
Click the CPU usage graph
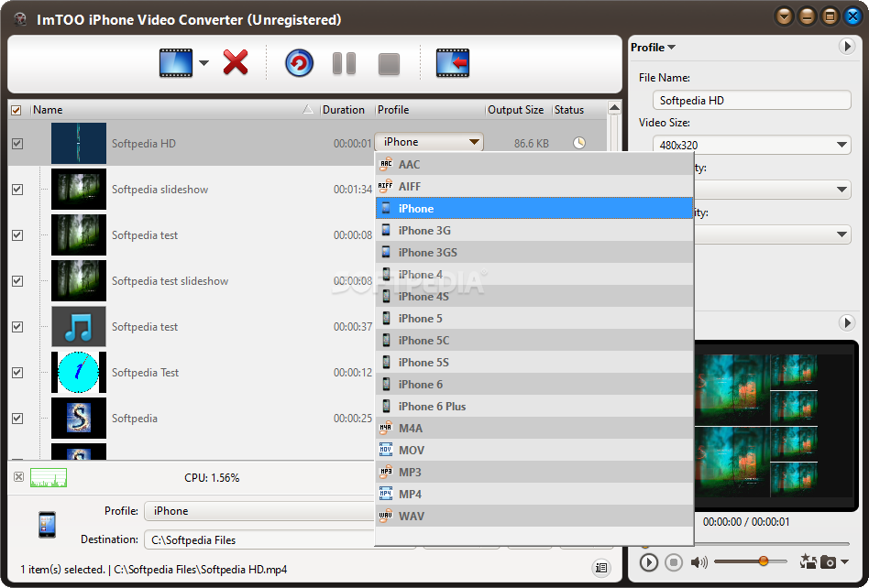(49, 477)
